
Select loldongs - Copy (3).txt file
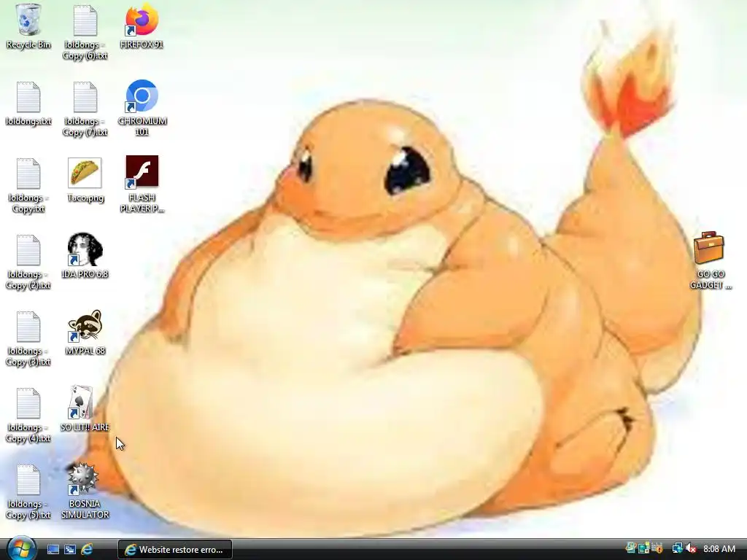click(28, 338)
